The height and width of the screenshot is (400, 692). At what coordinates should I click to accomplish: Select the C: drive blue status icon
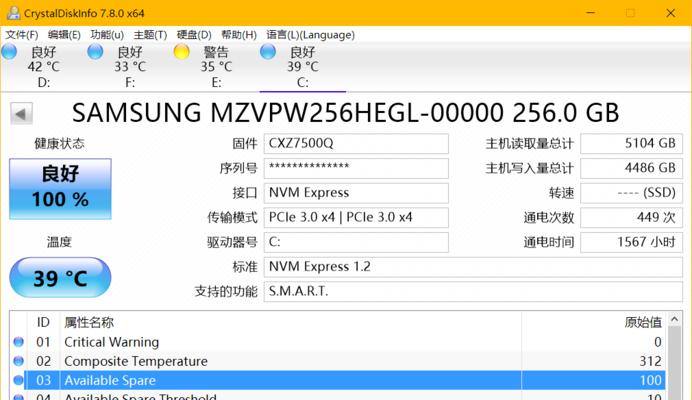coord(267,52)
